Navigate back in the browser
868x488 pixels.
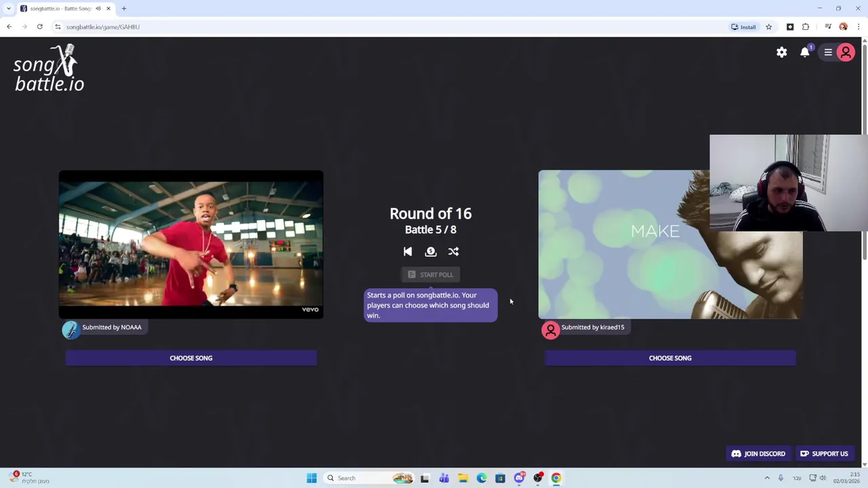[9, 26]
